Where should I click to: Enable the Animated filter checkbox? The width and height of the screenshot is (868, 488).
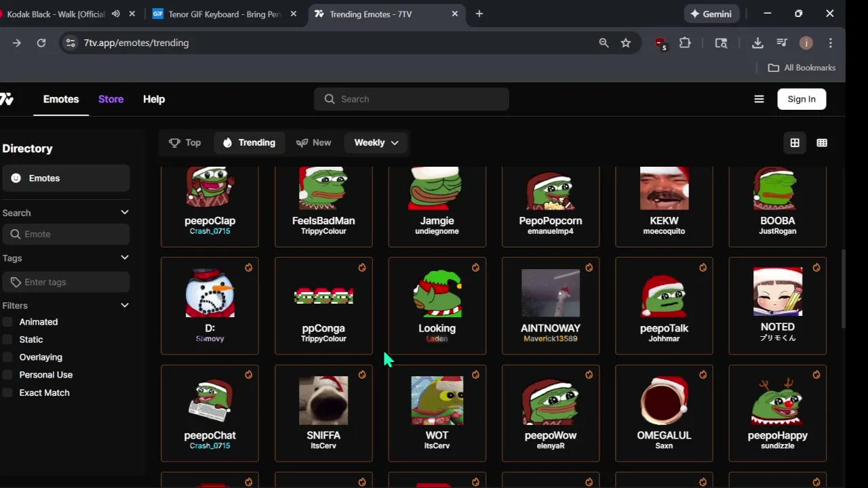tap(7, 322)
